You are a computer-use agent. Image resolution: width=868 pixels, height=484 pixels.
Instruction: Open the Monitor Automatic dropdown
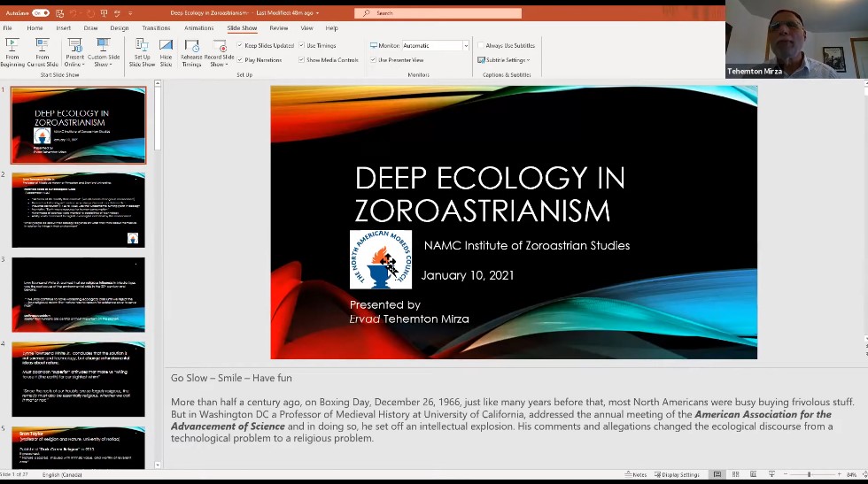pos(466,45)
